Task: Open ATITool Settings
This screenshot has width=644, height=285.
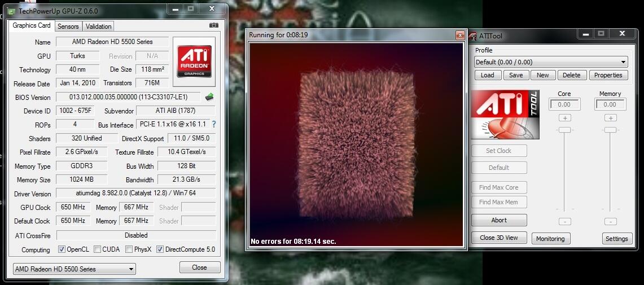Action: point(617,239)
